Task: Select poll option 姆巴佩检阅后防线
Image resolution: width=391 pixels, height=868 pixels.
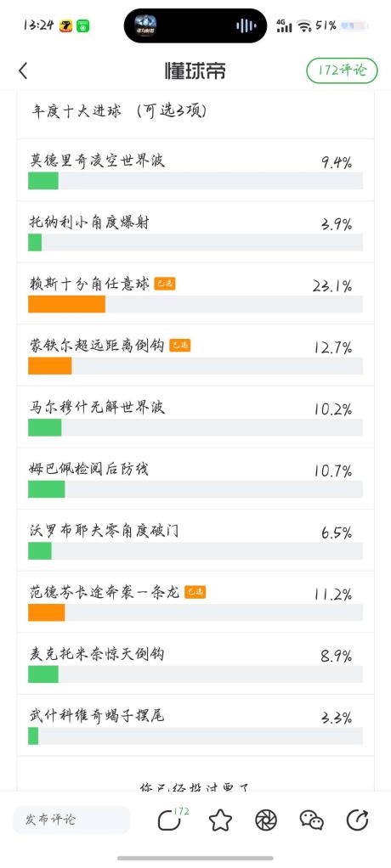Action: (x=195, y=478)
